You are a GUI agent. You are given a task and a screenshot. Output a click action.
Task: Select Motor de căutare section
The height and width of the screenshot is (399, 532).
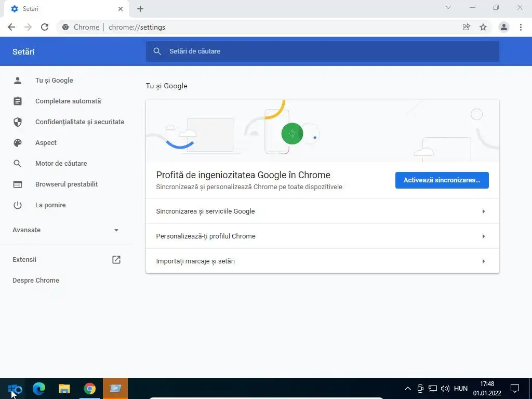[61, 164]
